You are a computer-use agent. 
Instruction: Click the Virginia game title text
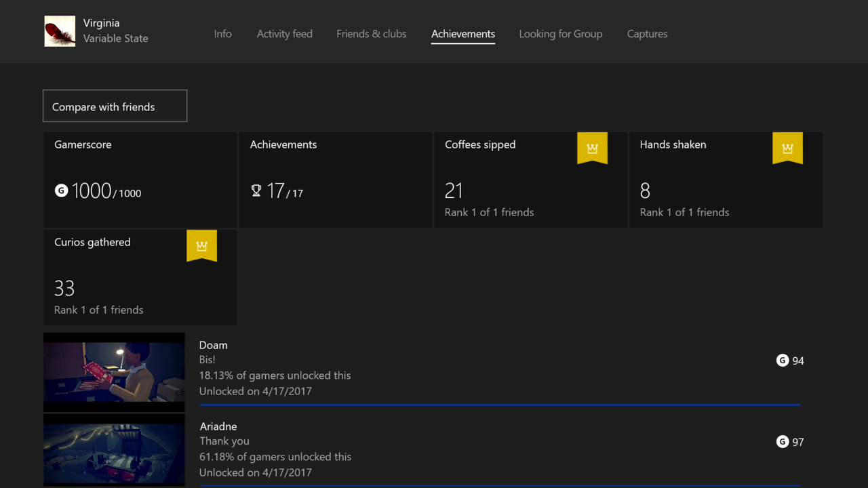tap(102, 23)
